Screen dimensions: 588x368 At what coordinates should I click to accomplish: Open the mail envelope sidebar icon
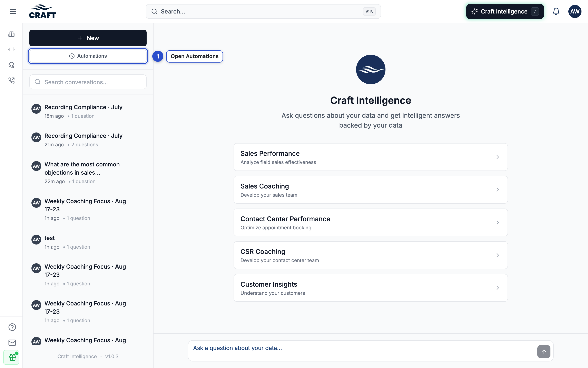click(x=12, y=342)
